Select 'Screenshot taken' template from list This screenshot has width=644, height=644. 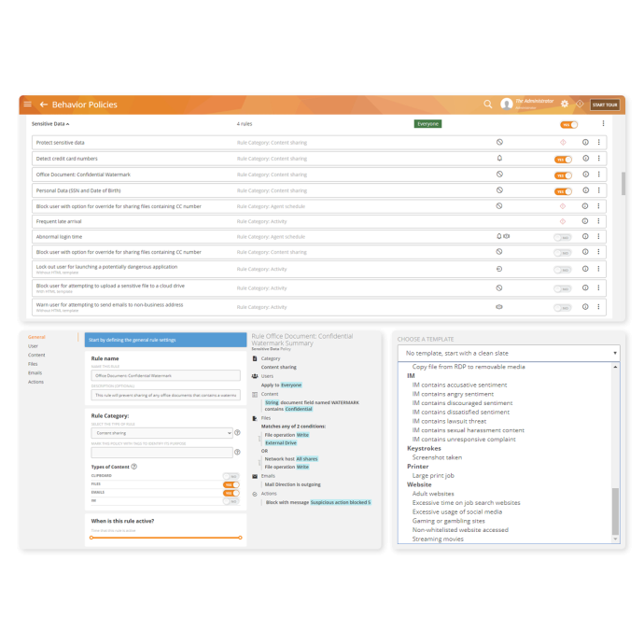(x=437, y=457)
